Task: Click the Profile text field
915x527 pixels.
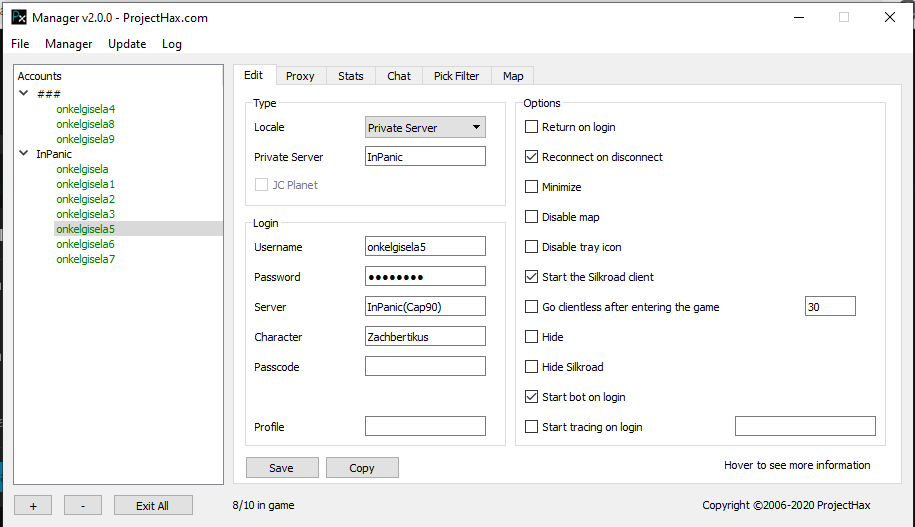Action: (425, 427)
